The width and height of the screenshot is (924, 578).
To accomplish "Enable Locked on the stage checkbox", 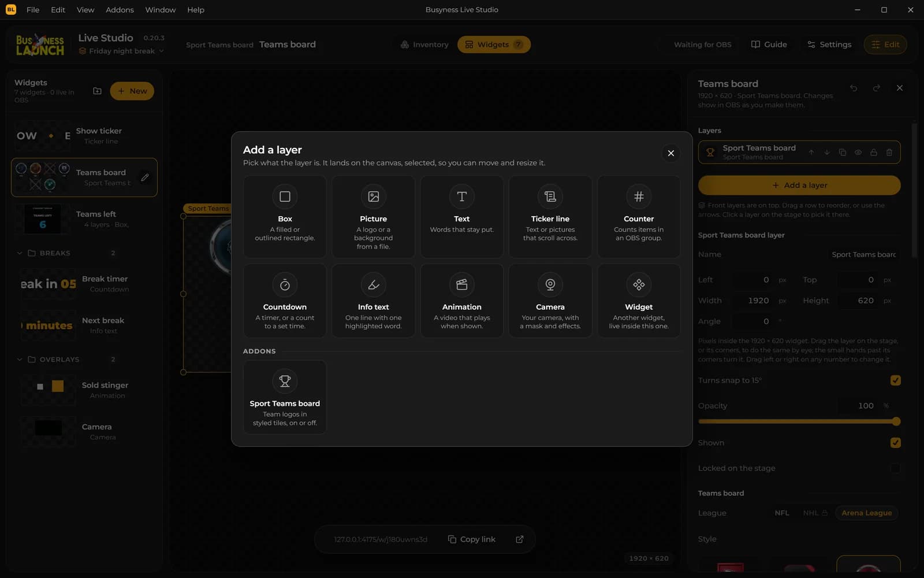I will [x=896, y=468].
